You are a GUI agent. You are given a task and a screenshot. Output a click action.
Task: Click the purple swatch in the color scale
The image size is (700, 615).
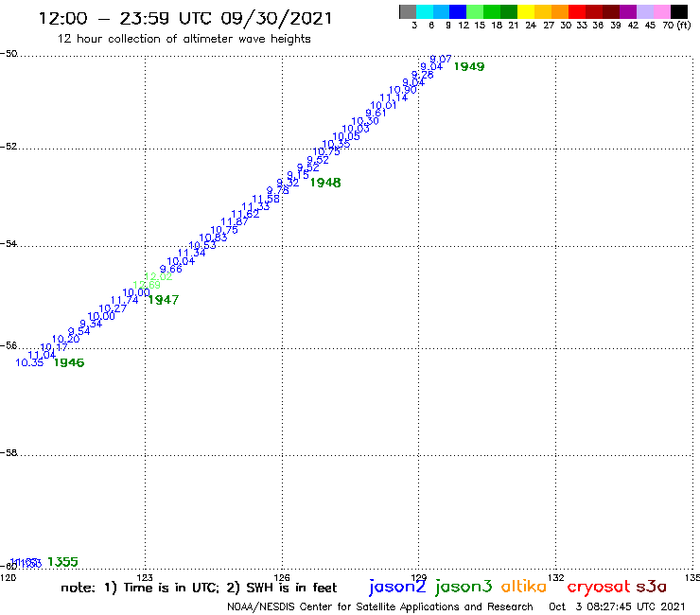[628, 11]
